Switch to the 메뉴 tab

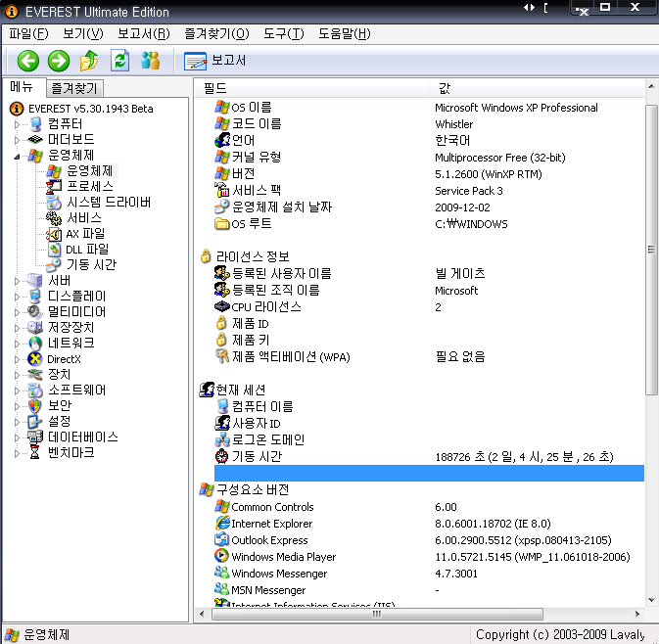pyautogui.click(x=22, y=87)
